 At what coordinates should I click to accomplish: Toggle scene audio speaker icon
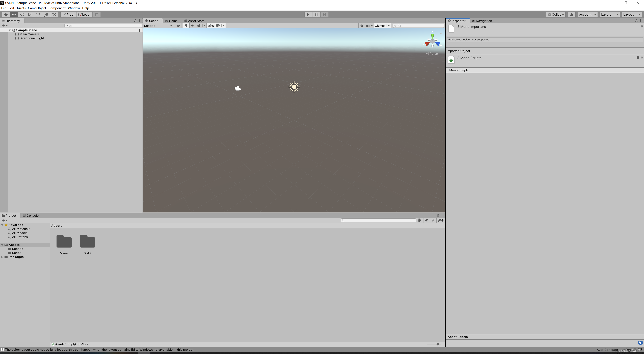193,25
